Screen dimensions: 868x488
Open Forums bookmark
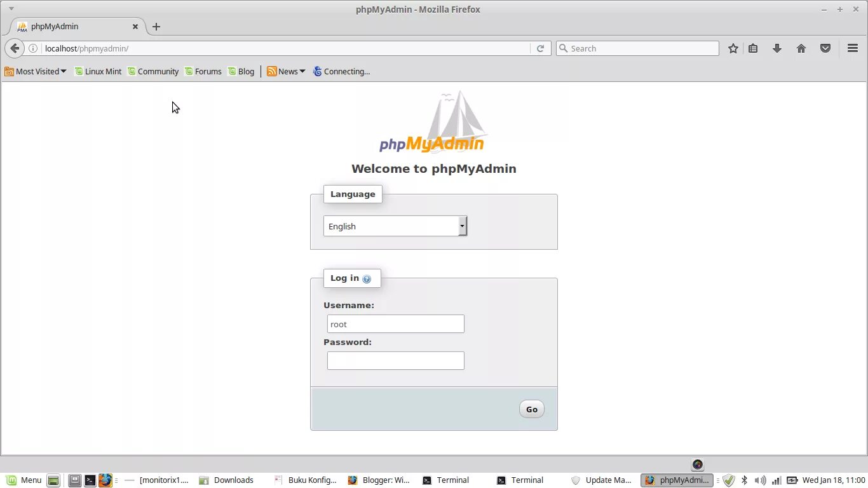tap(203, 71)
